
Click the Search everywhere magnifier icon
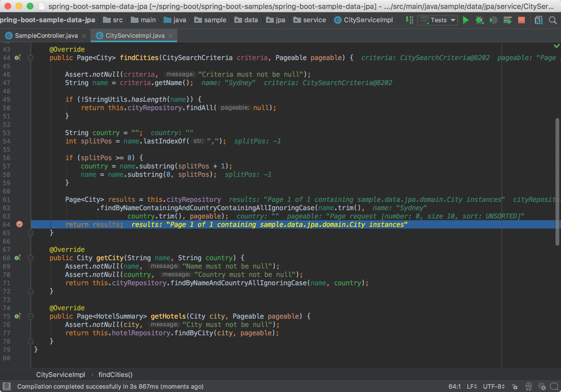click(x=552, y=21)
